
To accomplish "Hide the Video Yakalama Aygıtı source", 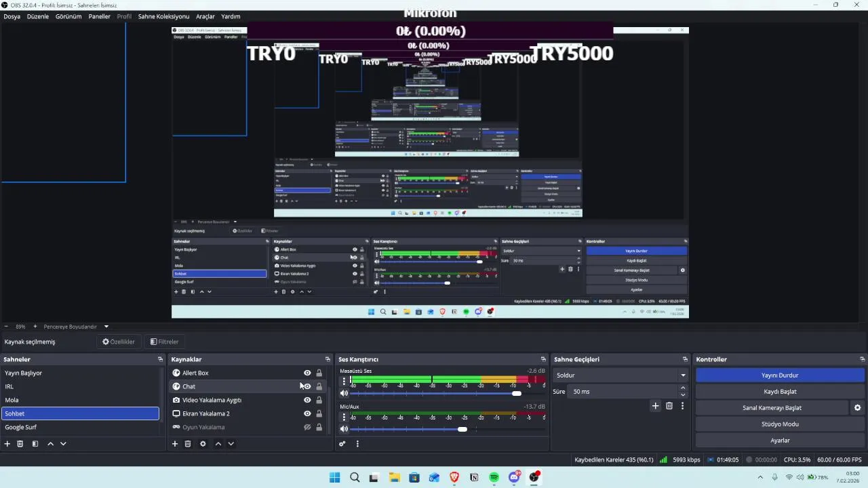I will coord(307,400).
